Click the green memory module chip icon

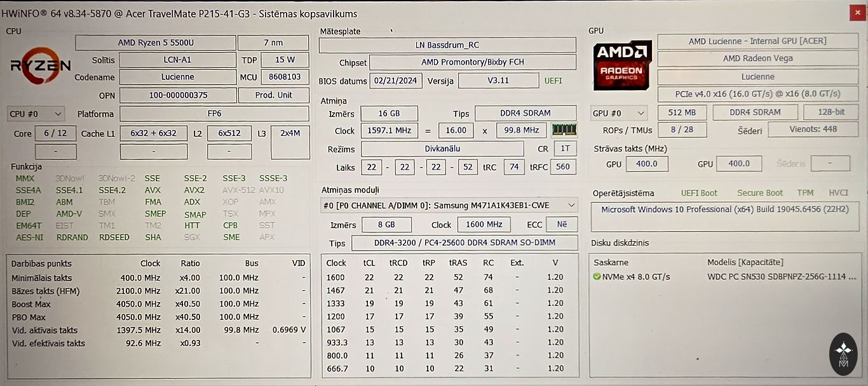(x=564, y=130)
